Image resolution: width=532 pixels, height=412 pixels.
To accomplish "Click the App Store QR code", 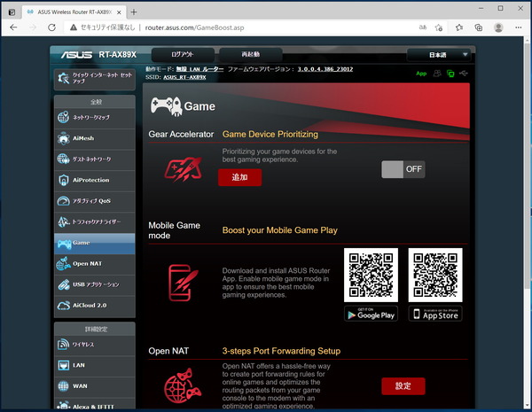I will coord(435,275).
